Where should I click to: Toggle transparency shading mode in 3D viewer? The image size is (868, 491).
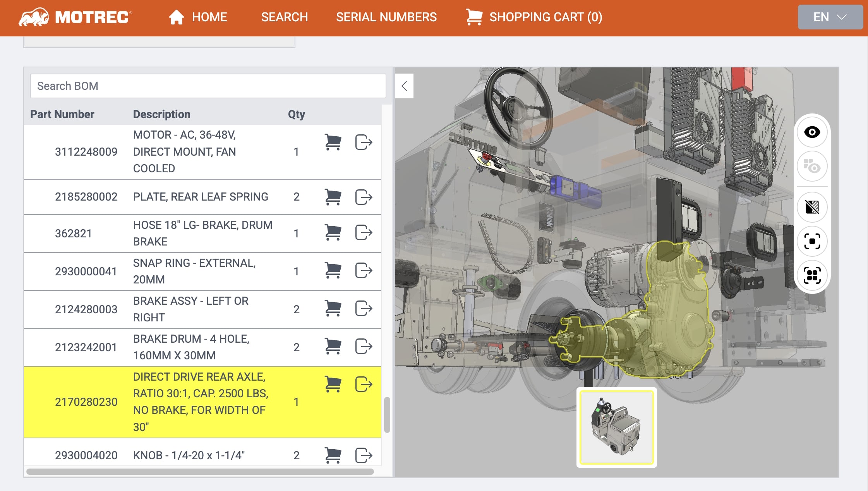tap(812, 207)
